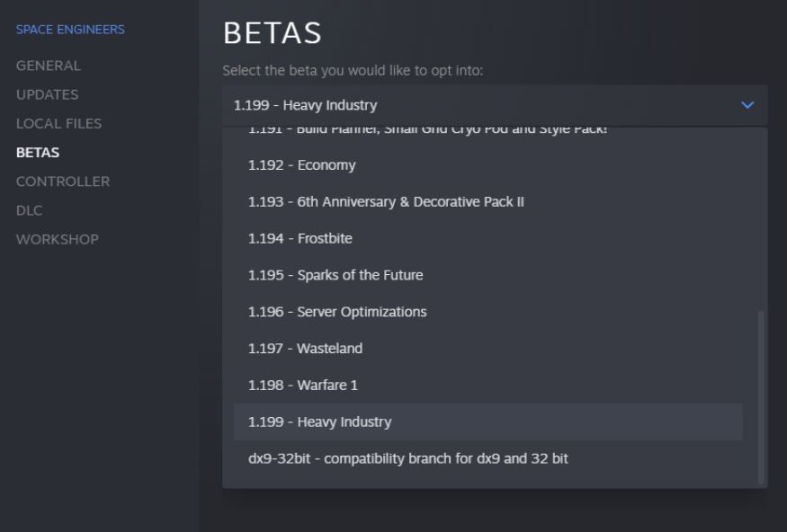Image resolution: width=787 pixels, height=532 pixels.
Task: Click the beta list scrollbar thumb
Action: click(762, 395)
